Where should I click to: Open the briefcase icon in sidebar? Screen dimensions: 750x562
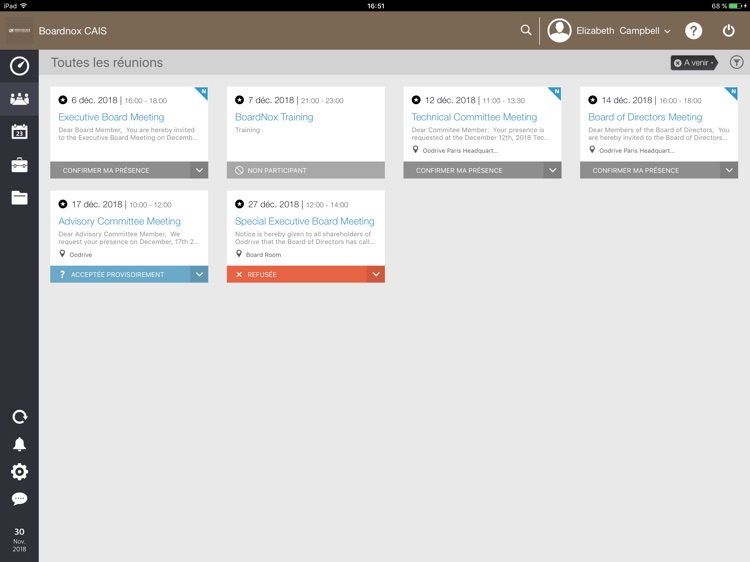[19, 165]
